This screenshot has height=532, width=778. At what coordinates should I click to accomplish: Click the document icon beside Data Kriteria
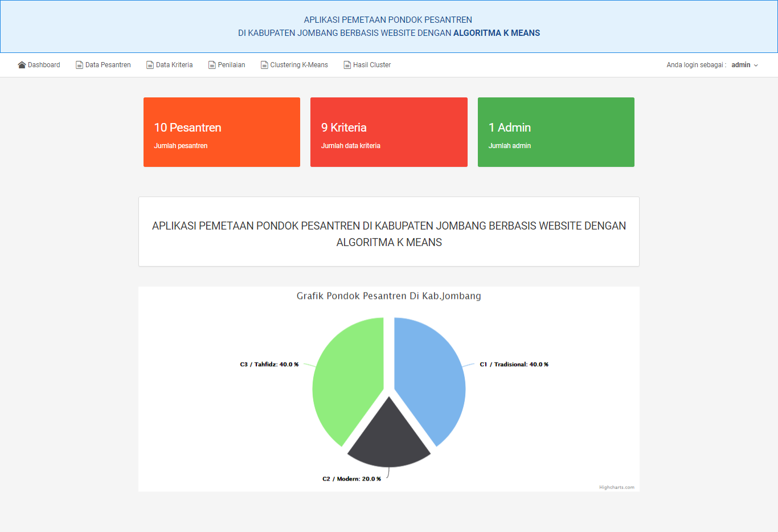click(150, 65)
